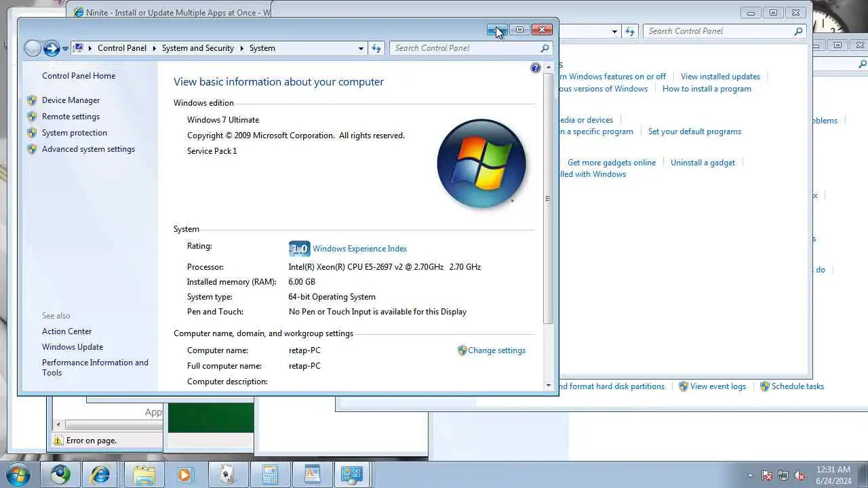Show hidden icons in the system tray

click(x=750, y=475)
